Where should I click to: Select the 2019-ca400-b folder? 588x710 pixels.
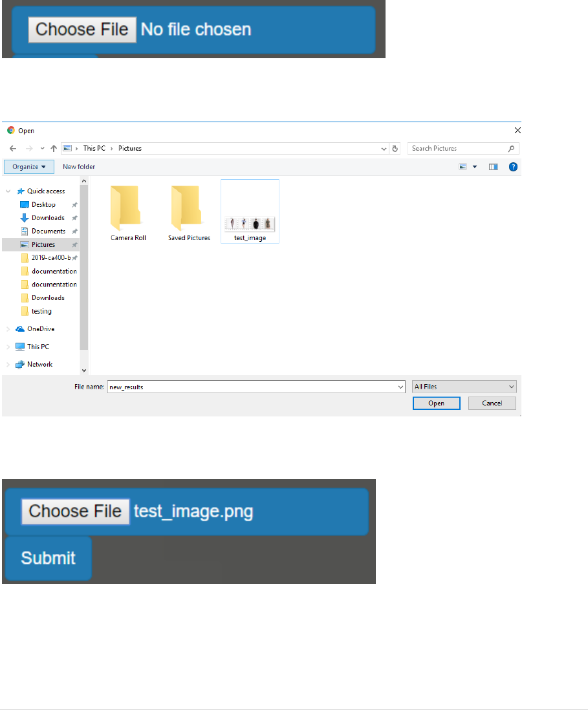click(50, 257)
